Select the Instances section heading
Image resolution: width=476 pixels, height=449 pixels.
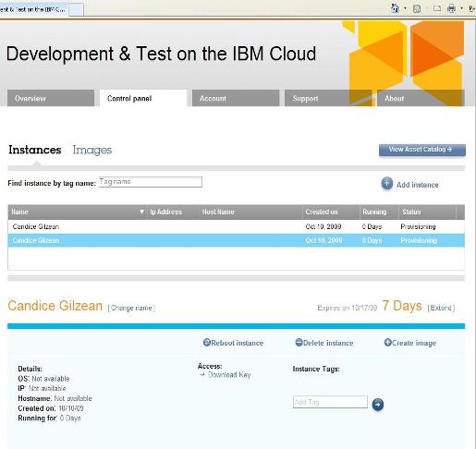35,150
